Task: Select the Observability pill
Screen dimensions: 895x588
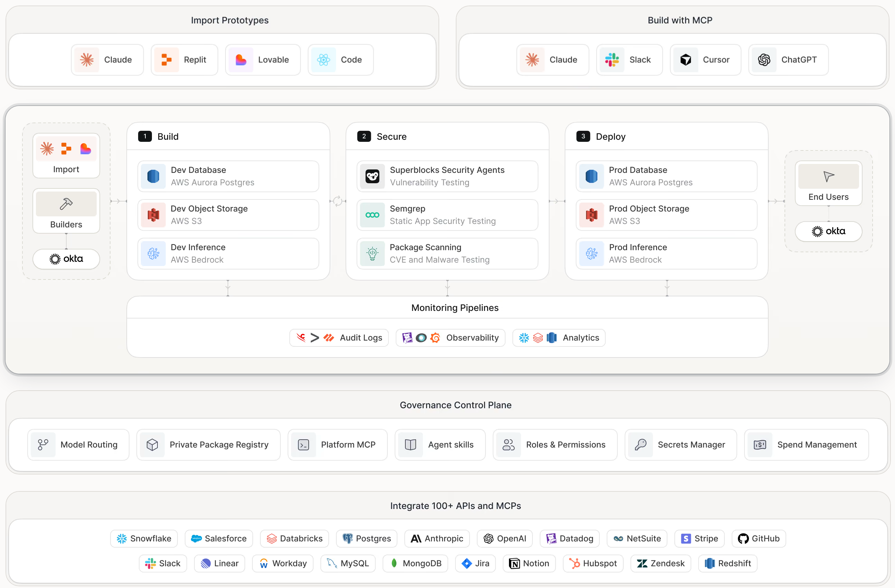Action: click(x=450, y=338)
